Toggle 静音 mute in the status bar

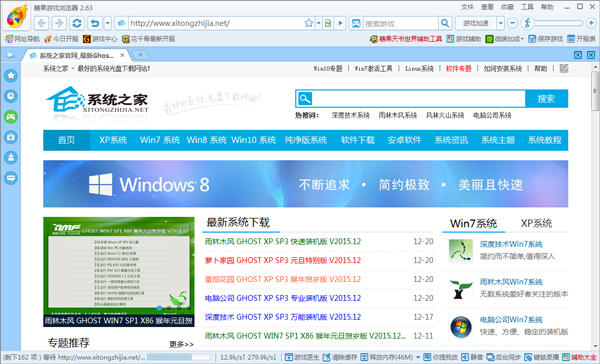tap(472, 357)
